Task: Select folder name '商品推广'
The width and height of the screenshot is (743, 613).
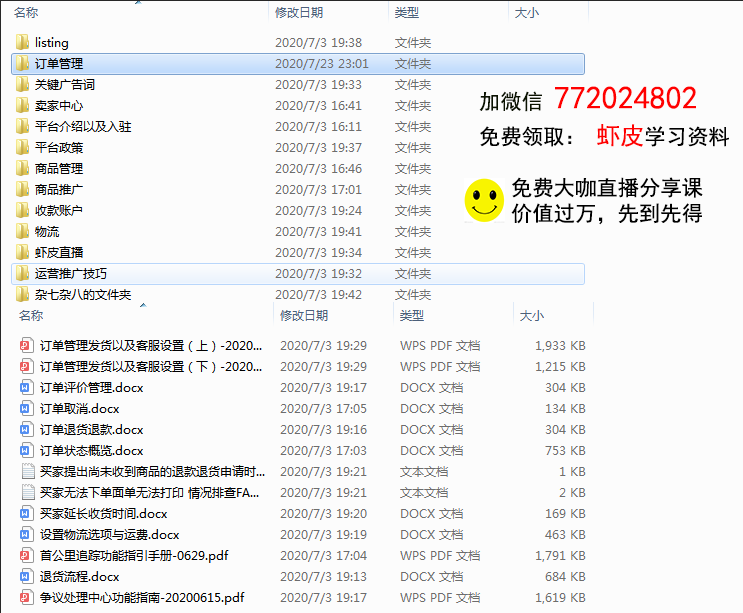Action: (x=59, y=189)
